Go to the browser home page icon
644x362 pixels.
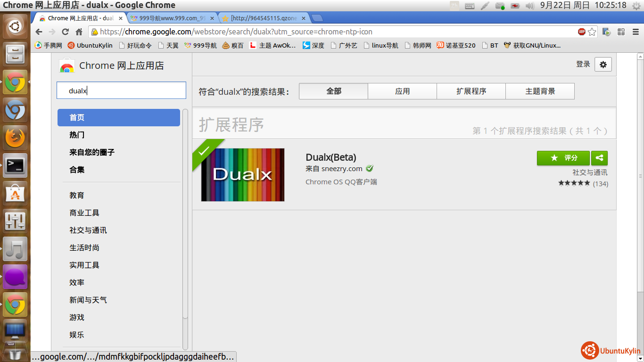click(x=79, y=32)
